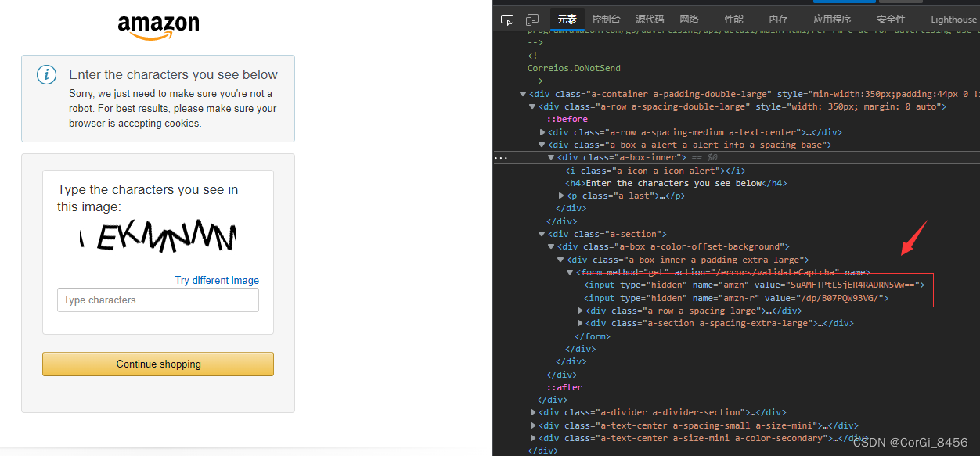The height and width of the screenshot is (456, 980).
Task: Toggle the device toolbar icon
Action: (x=532, y=20)
